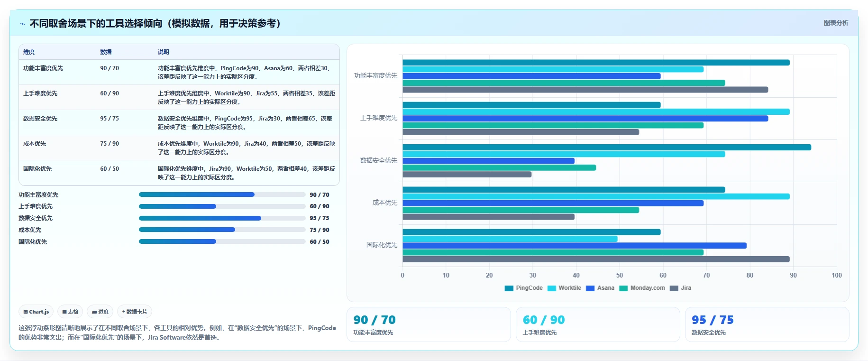
Task: Click the 国际化优先 table description text
Action: [247, 173]
